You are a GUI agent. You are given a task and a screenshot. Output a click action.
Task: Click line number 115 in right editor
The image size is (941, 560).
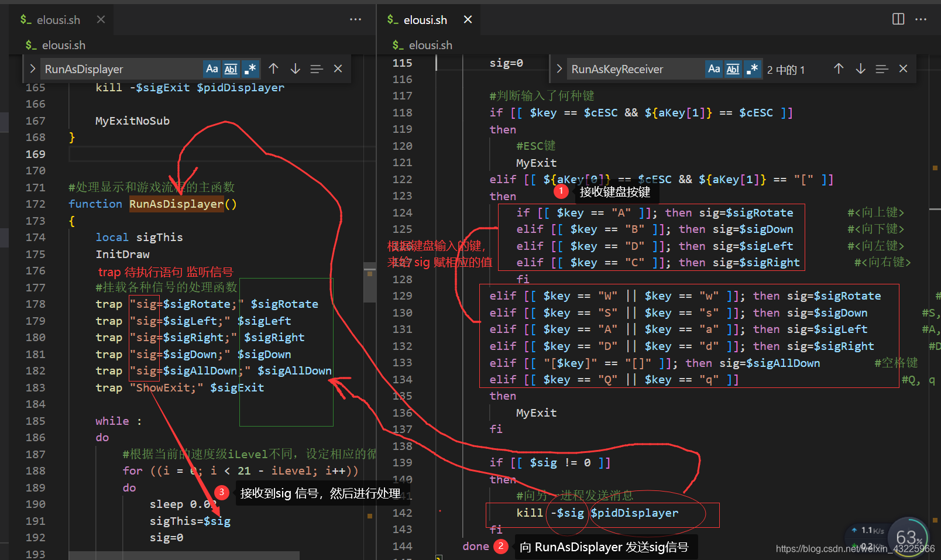[x=402, y=63]
